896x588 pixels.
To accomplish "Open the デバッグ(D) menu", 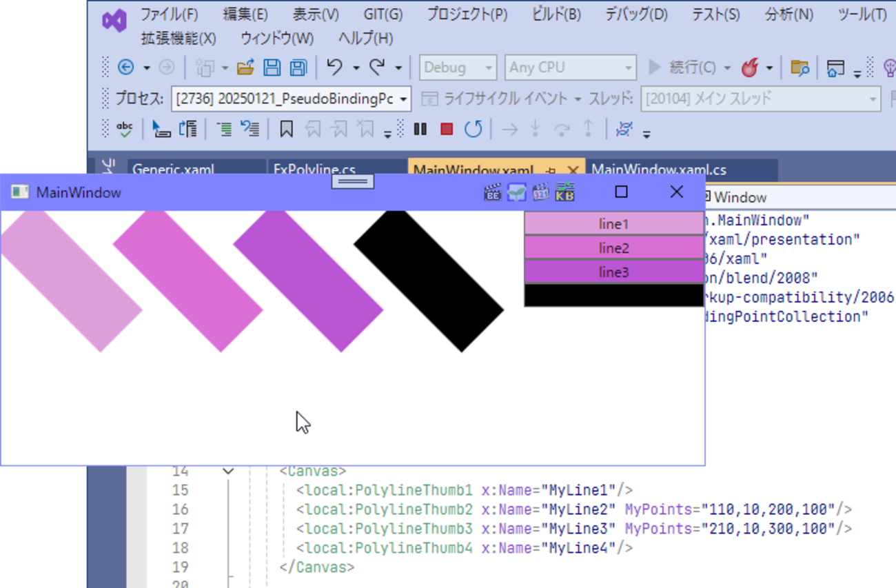I will click(x=634, y=13).
